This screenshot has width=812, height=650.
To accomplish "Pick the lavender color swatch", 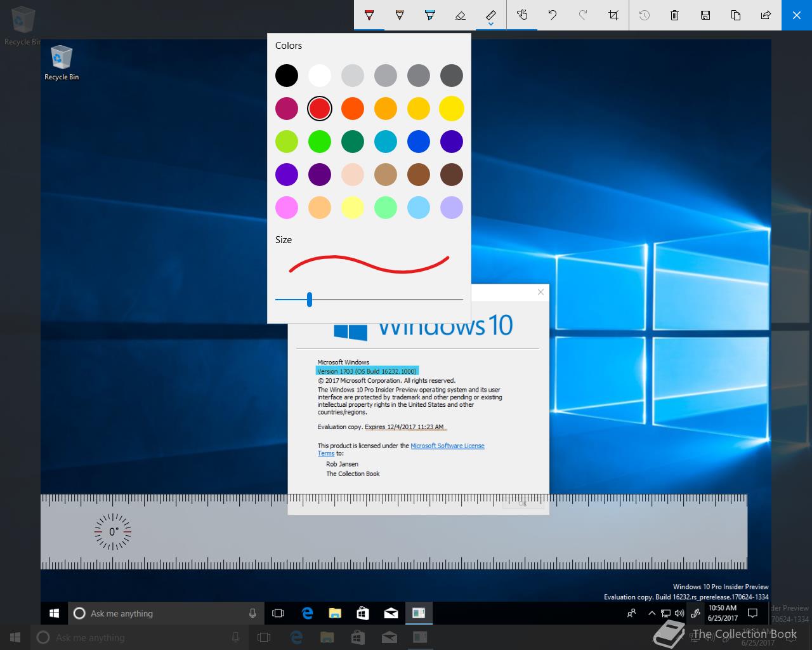I will click(452, 208).
